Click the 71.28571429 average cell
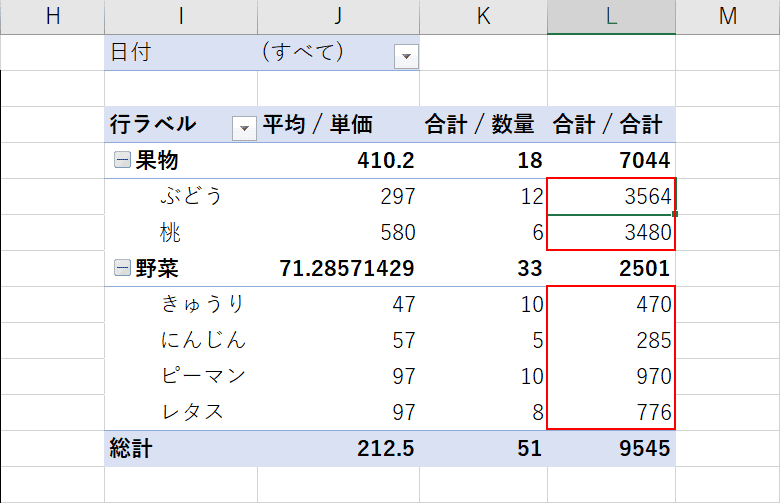Image resolution: width=780 pixels, height=503 pixels. point(338,268)
